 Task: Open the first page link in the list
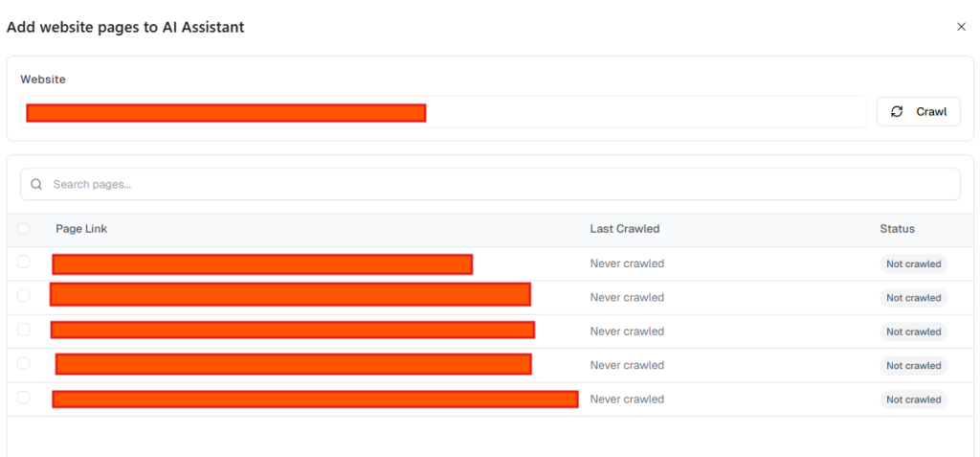[262, 264]
